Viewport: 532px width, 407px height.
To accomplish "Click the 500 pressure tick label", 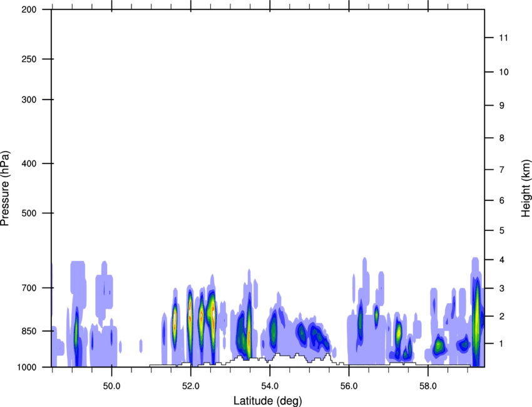I will 29,213.
